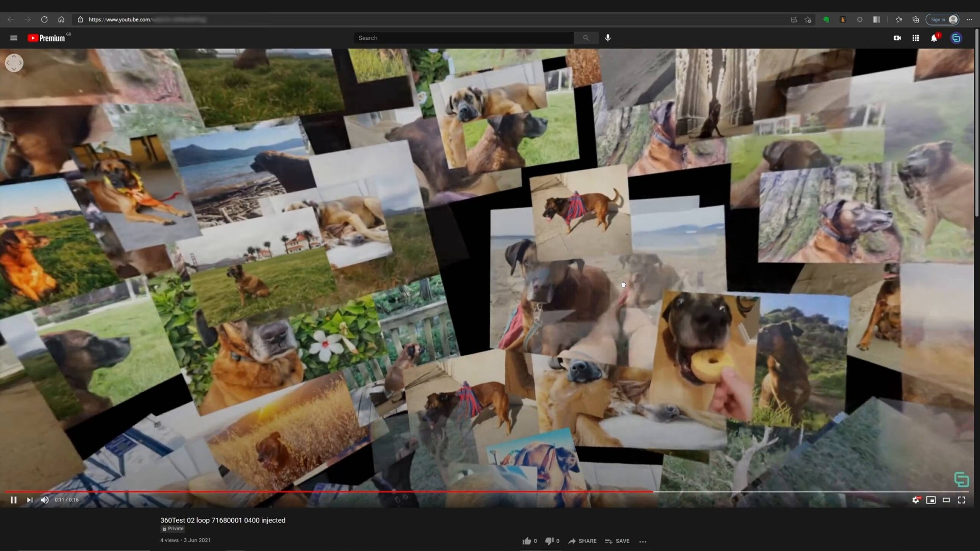980x551 pixels.
Task: Click SHARE under the video
Action: (x=582, y=541)
